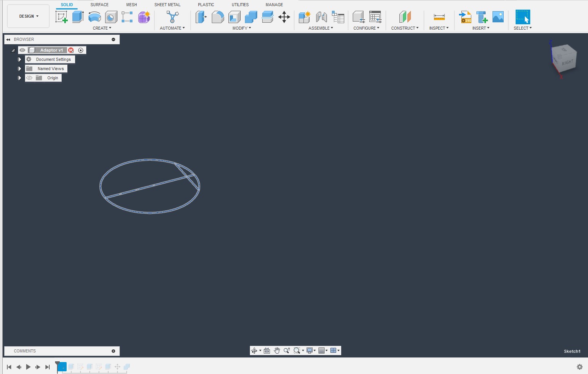The image size is (588, 374).
Task: Jump to timeline beginning
Action: (x=9, y=367)
